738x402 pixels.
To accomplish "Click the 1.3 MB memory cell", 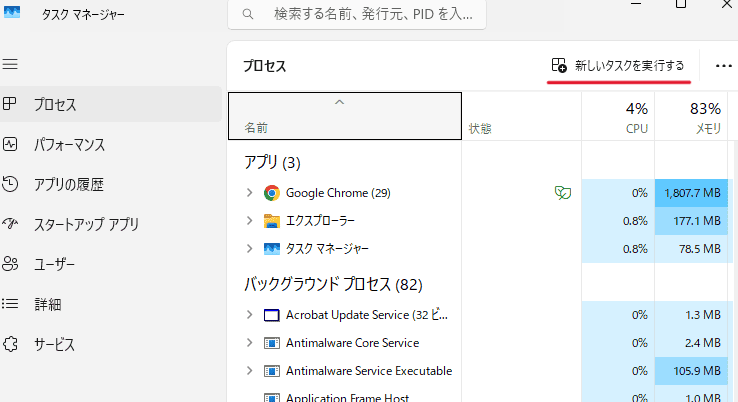I will pos(691,314).
